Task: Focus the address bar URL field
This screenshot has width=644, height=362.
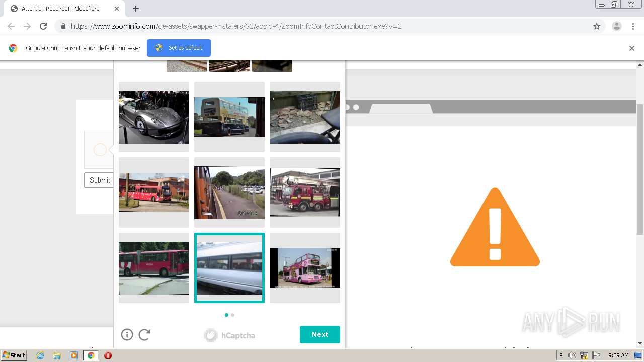Action: coord(330,26)
